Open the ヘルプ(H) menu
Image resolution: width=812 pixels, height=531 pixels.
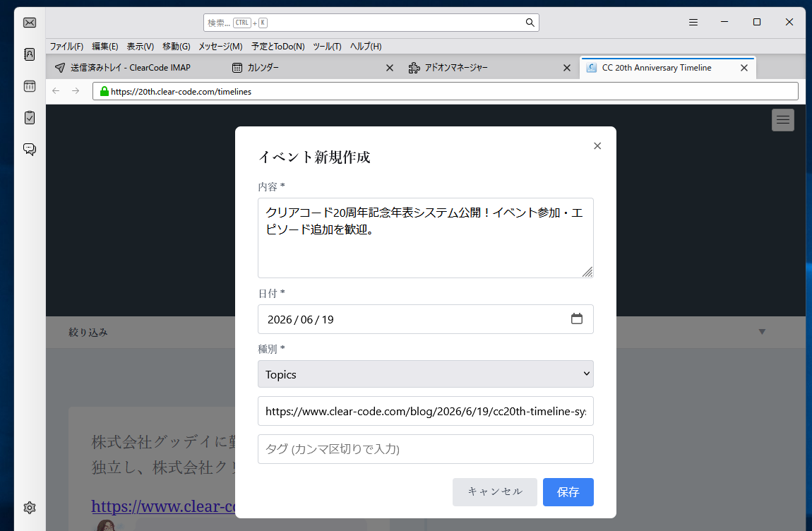point(366,46)
